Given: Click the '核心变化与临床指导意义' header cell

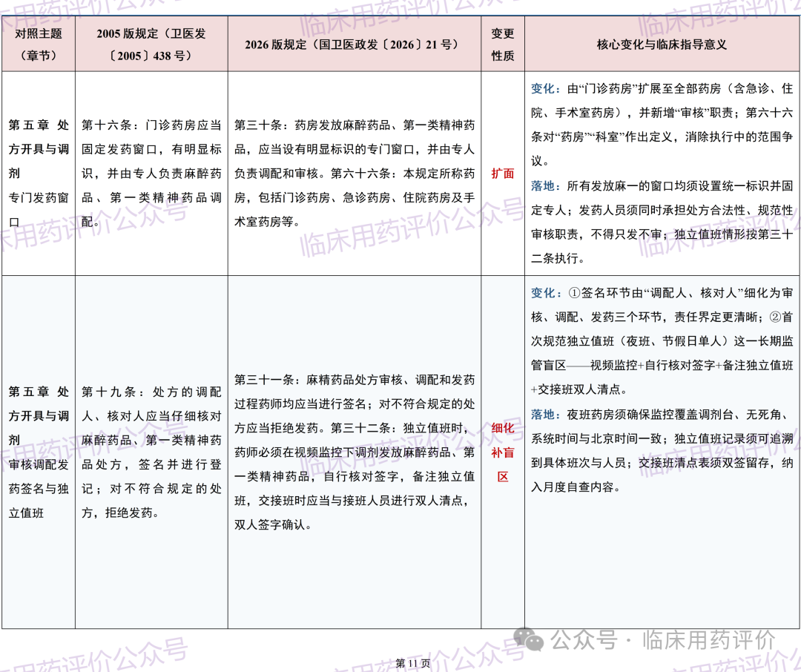Looking at the screenshot, I should point(662,44).
